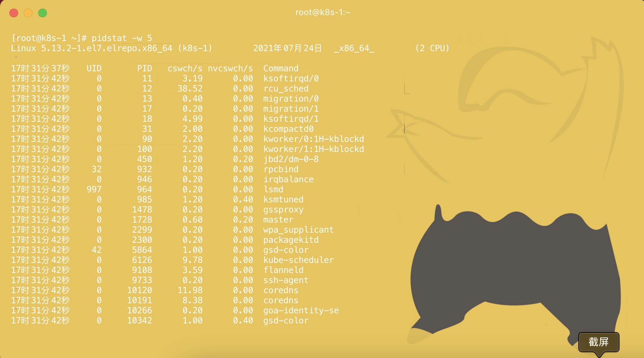Viewport: 644px width, 358px height.
Task: Click the kcompactd0 command name
Action: pos(288,129)
